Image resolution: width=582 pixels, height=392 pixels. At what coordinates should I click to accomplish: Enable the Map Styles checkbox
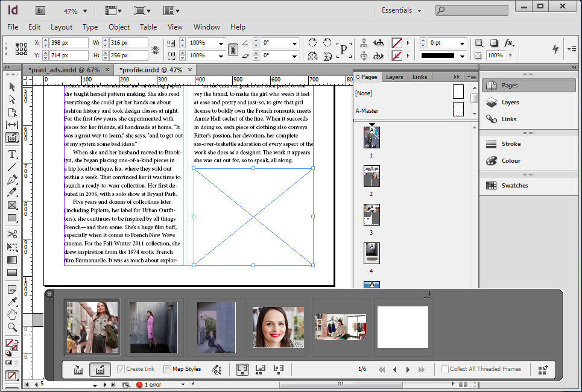[168, 369]
